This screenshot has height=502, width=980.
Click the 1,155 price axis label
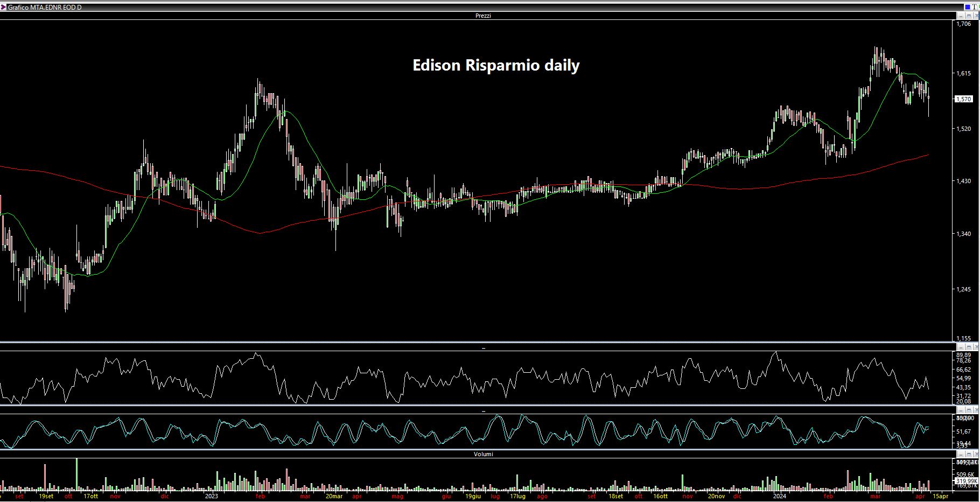click(x=964, y=338)
